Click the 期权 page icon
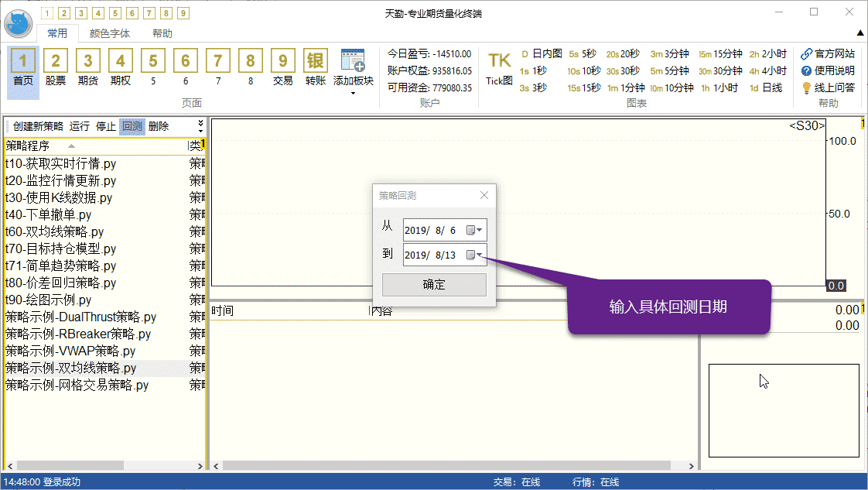 point(121,67)
